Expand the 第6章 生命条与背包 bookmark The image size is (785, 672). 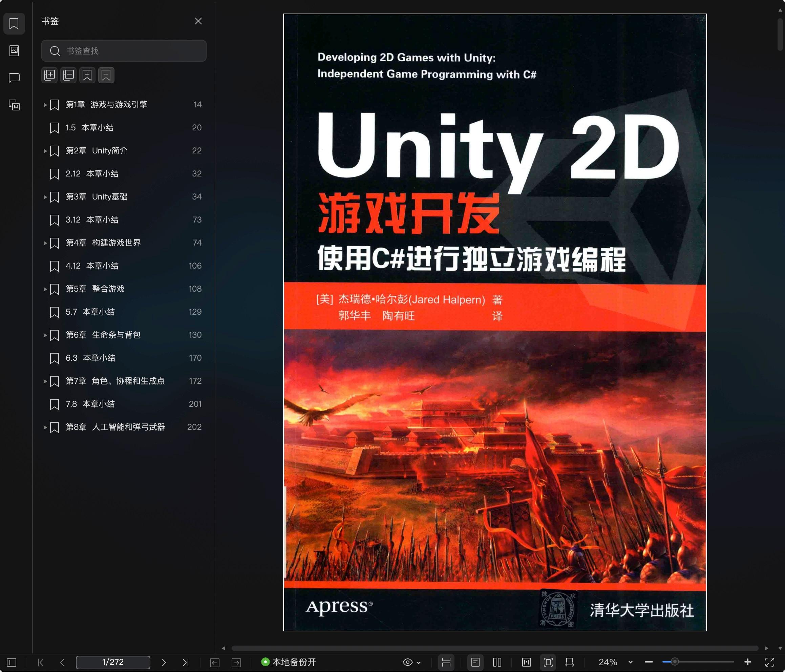point(45,335)
